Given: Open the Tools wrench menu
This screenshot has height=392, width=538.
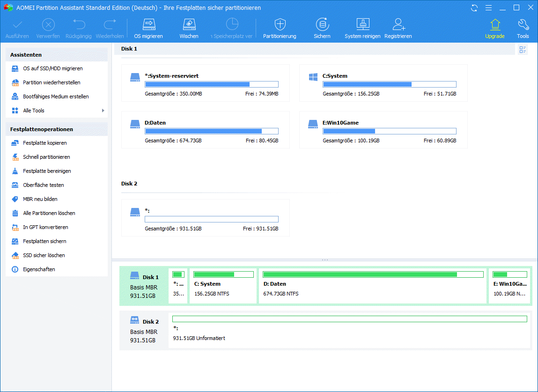Looking at the screenshot, I should point(523,25).
